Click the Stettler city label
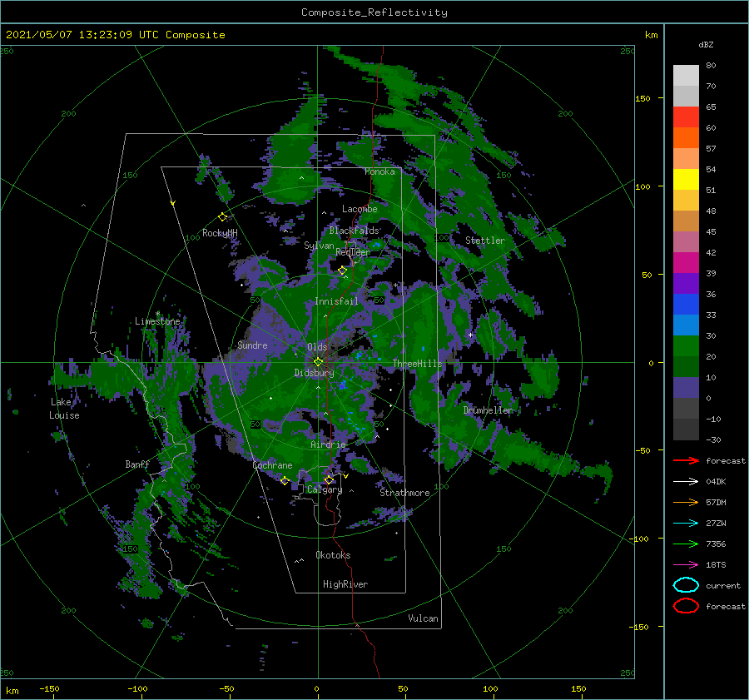749x700 pixels. [485, 241]
